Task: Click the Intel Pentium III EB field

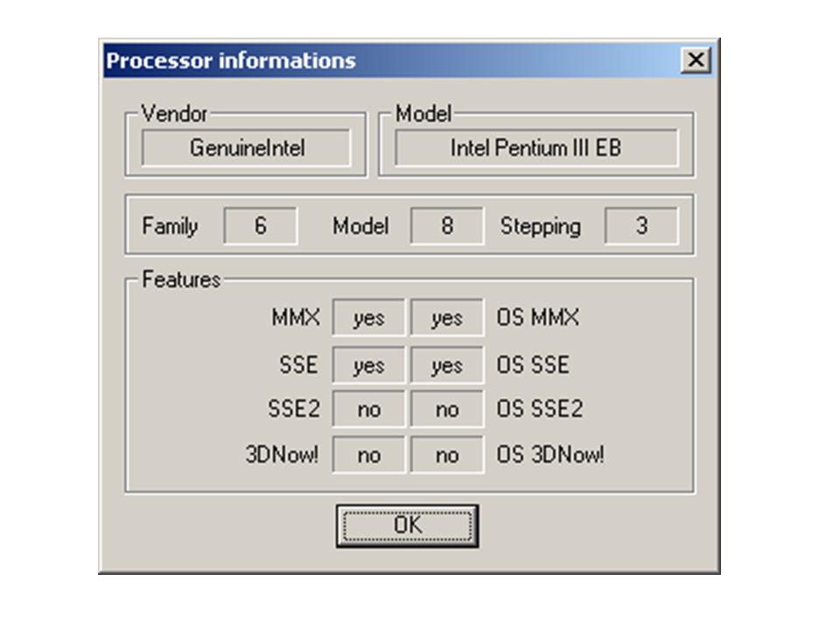Action: point(536,148)
